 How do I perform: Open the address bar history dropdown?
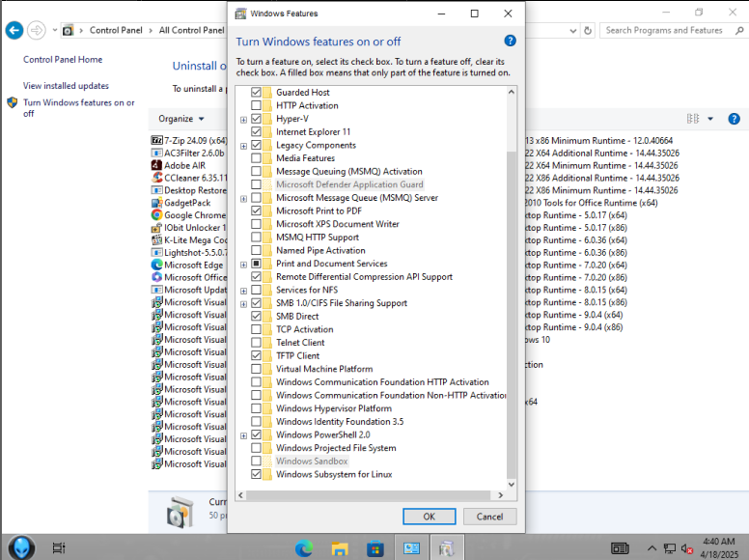(x=572, y=31)
